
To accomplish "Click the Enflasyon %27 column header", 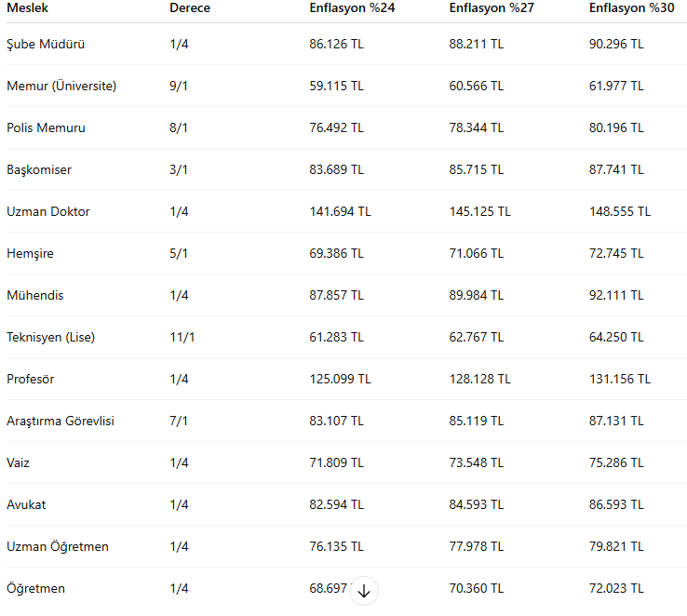I will point(492,7).
